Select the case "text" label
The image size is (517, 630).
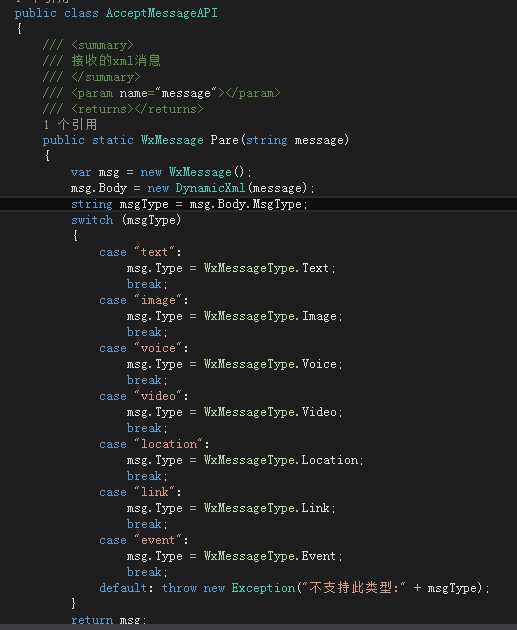pos(140,252)
